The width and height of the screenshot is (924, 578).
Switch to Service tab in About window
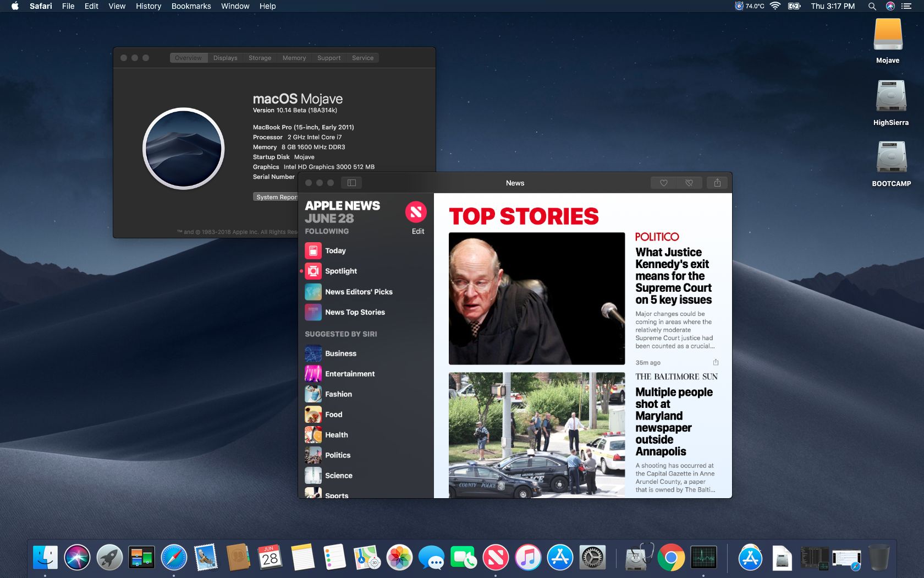362,58
